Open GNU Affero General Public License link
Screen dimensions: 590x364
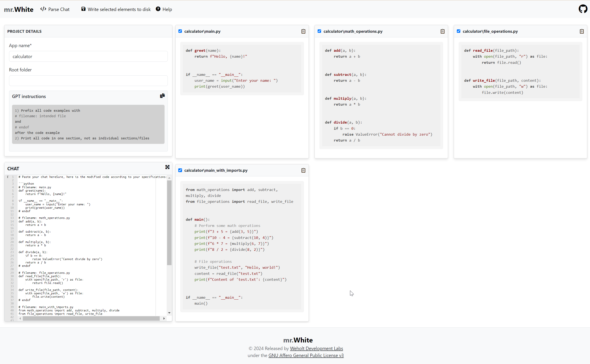coord(306,355)
